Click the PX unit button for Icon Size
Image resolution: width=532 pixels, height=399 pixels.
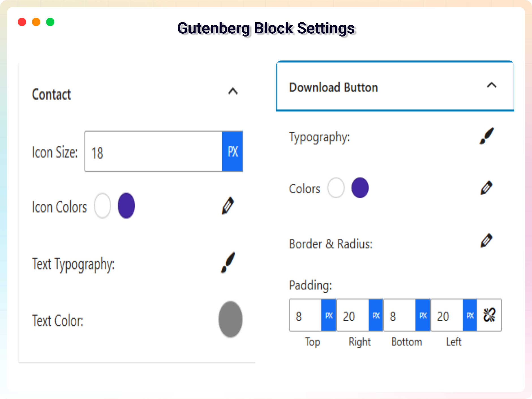pyautogui.click(x=233, y=152)
